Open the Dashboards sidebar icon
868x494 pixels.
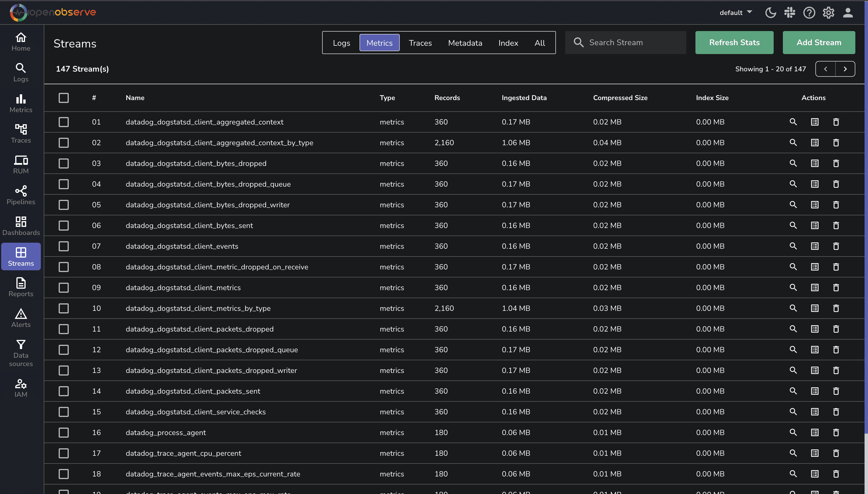pos(21,226)
